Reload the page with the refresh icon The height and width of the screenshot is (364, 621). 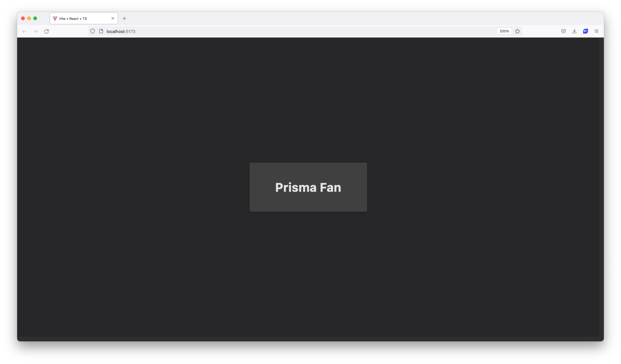click(46, 31)
